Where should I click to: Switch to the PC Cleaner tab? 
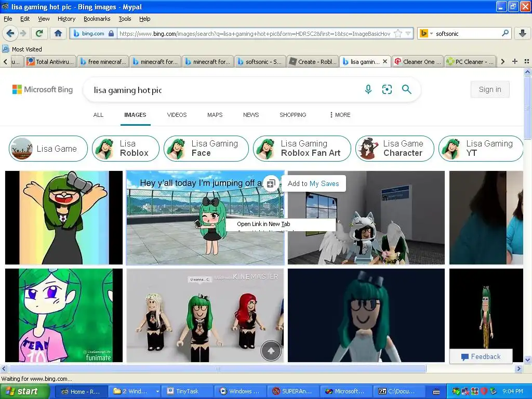470,62
